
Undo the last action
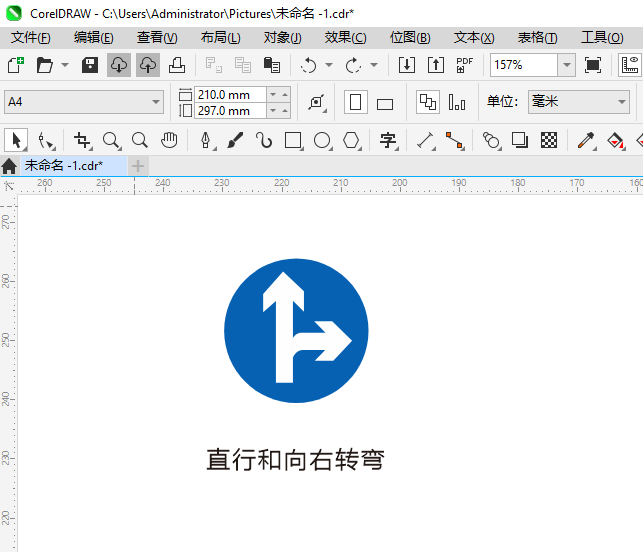(x=308, y=65)
